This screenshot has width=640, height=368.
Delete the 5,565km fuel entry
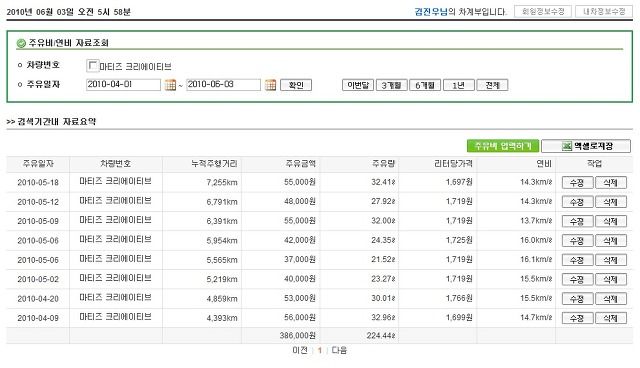pos(611,260)
